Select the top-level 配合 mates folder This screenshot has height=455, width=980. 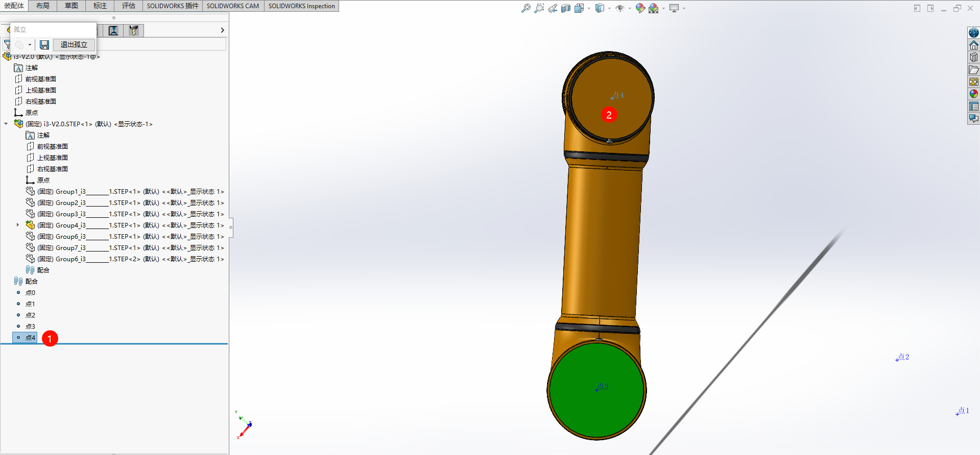26,281
